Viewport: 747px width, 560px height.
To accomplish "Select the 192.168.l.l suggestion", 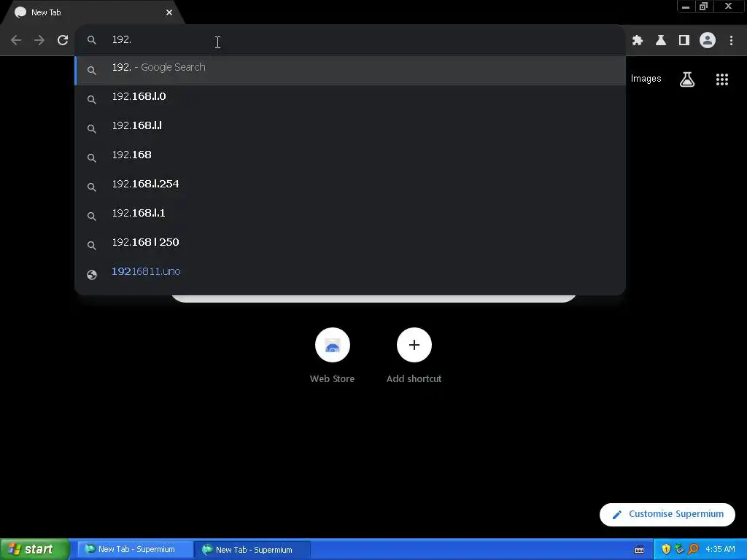I will pyautogui.click(x=350, y=128).
